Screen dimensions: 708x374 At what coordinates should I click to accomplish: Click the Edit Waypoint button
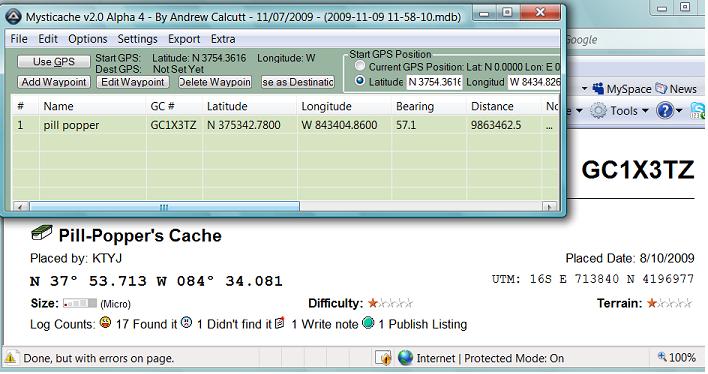[x=133, y=82]
